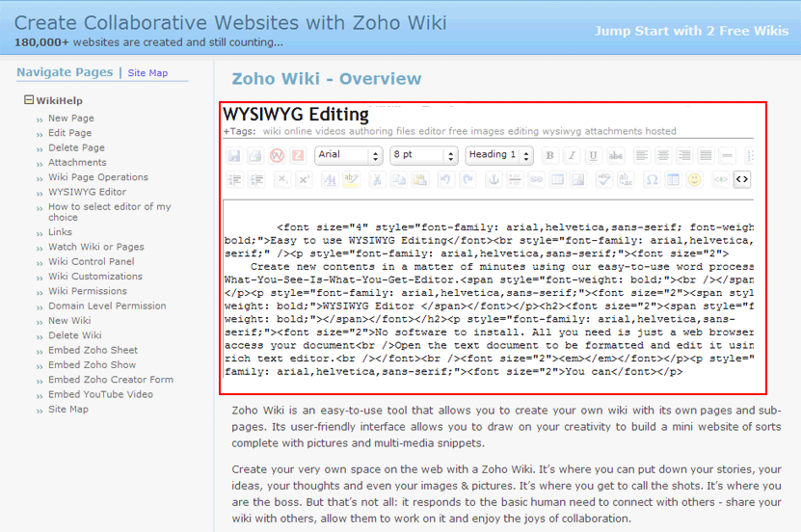The width and height of the screenshot is (801, 532).
Task: Open the Heading 1 style dropdown
Action: (x=499, y=155)
